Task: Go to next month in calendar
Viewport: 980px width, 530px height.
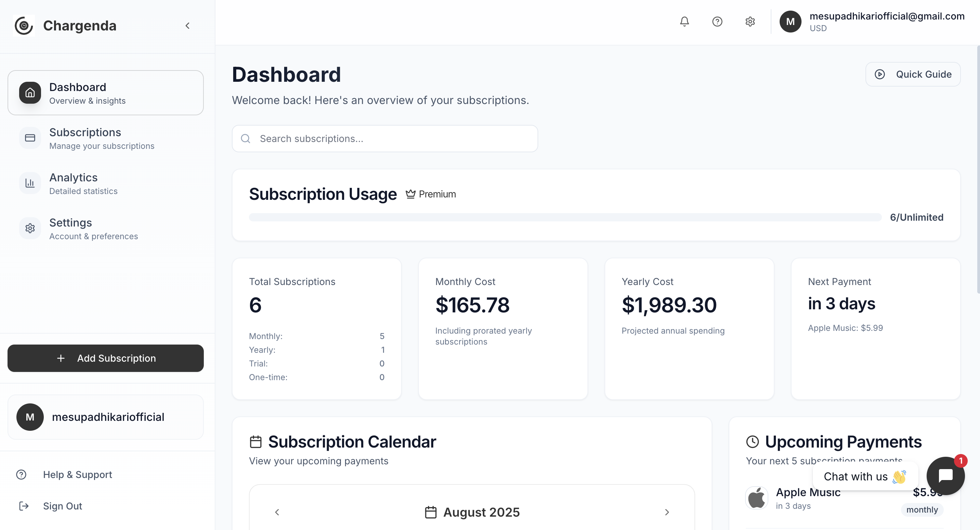Action: 666,512
